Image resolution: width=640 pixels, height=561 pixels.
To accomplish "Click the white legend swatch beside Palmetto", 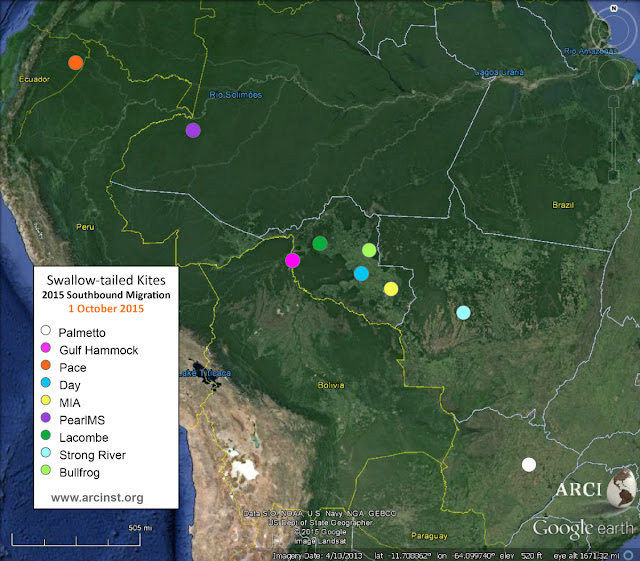I will coord(46,330).
